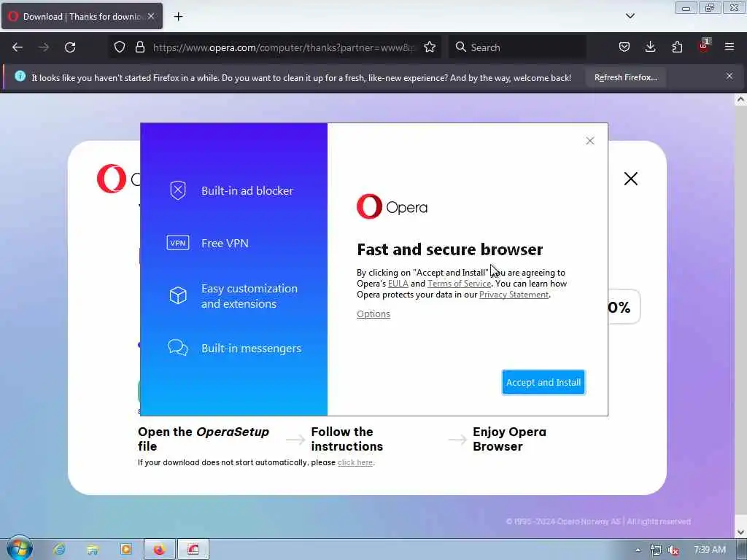Open installer Options link
The height and width of the screenshot is (560, 747).
pyautogui.click(x=373, y=314)
